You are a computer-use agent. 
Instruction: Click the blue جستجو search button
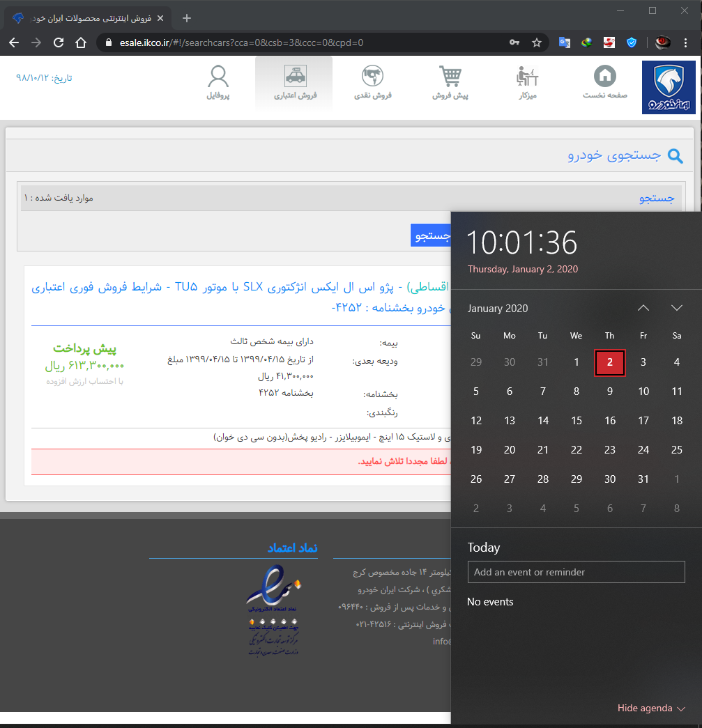(x=431, y=235)
